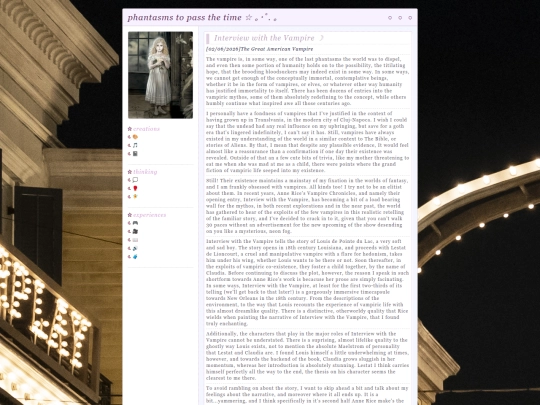Click the paragraph beginning 'Additionally, the characters that play'
Image resolution: width=540 pixels, height=405 pixels.
[x=308, y=356]
